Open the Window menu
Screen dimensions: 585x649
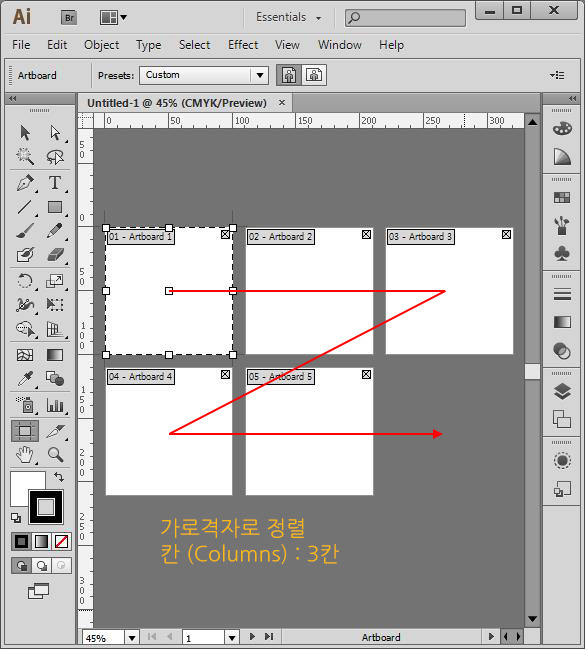click(x=339, y=45)
